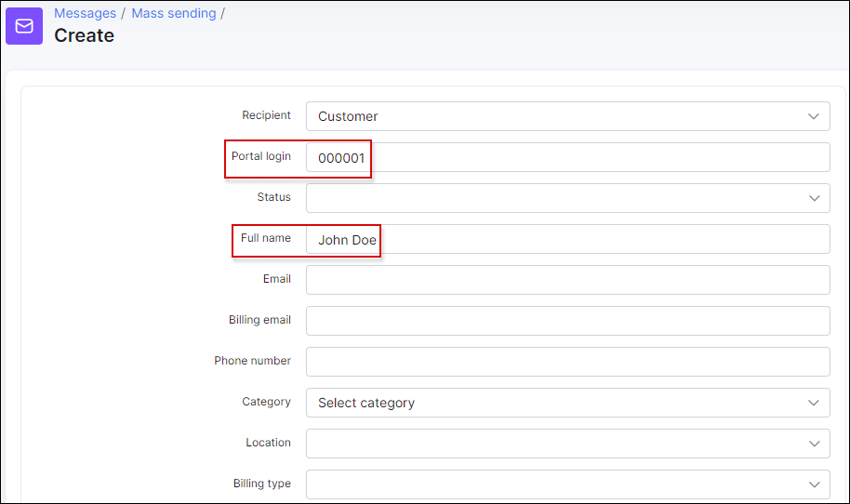Go to Mass sending breadcrumb

point(174,13)
